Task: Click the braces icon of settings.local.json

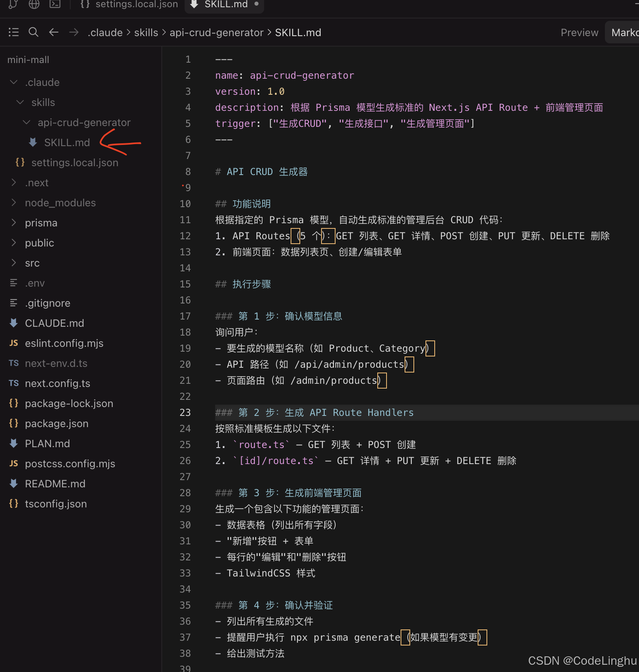Action: (x=20, y=162)
